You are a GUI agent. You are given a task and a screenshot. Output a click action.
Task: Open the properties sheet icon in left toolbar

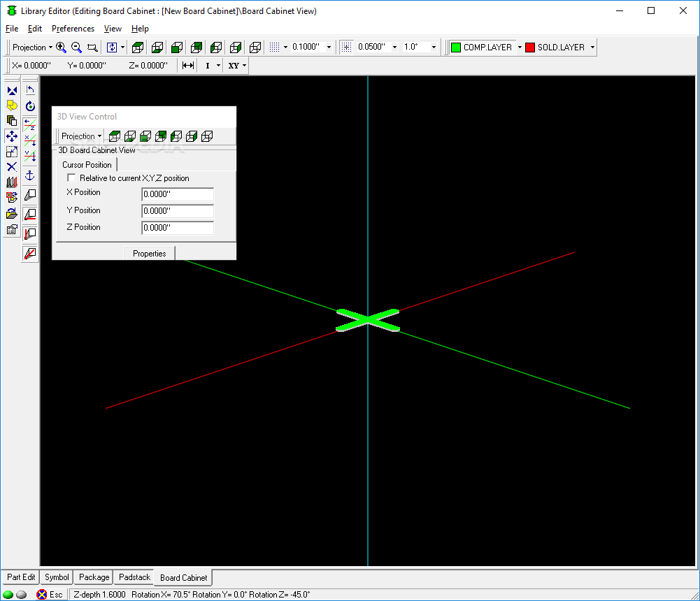[x=12, y=229]
